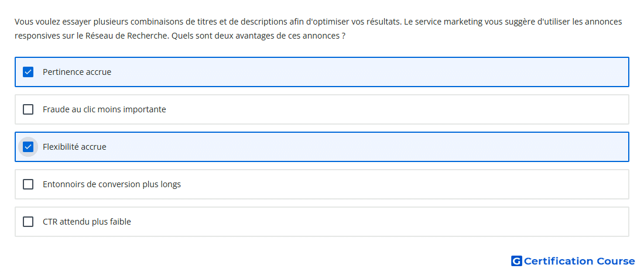Select the 'Fraude au clic moins importante' label
Screen dimensions: 644x272
click(x=104, y=109)
